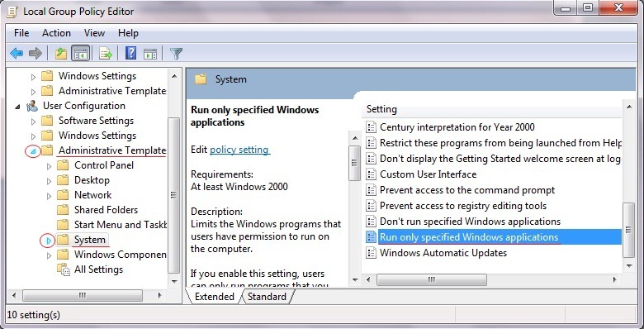Screen dimensions: 644x329
Task: Select Century interpretation for Year 2000 setting
Action: click(x=457, y=127)
